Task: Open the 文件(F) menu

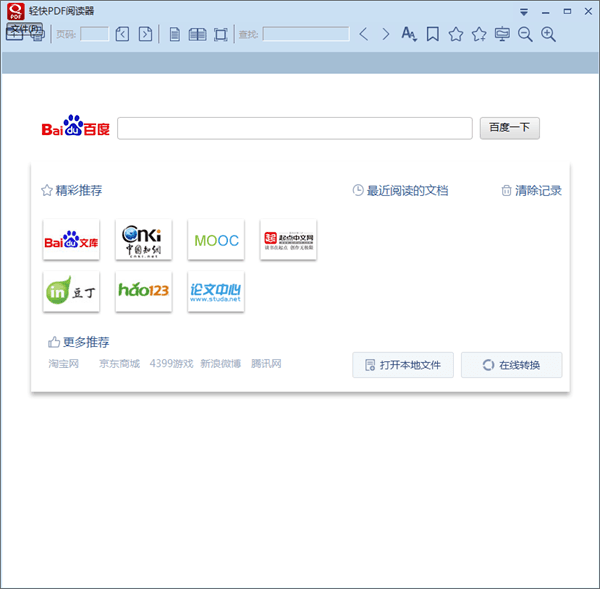Action: pyautogui.click(x=24, y=29)
